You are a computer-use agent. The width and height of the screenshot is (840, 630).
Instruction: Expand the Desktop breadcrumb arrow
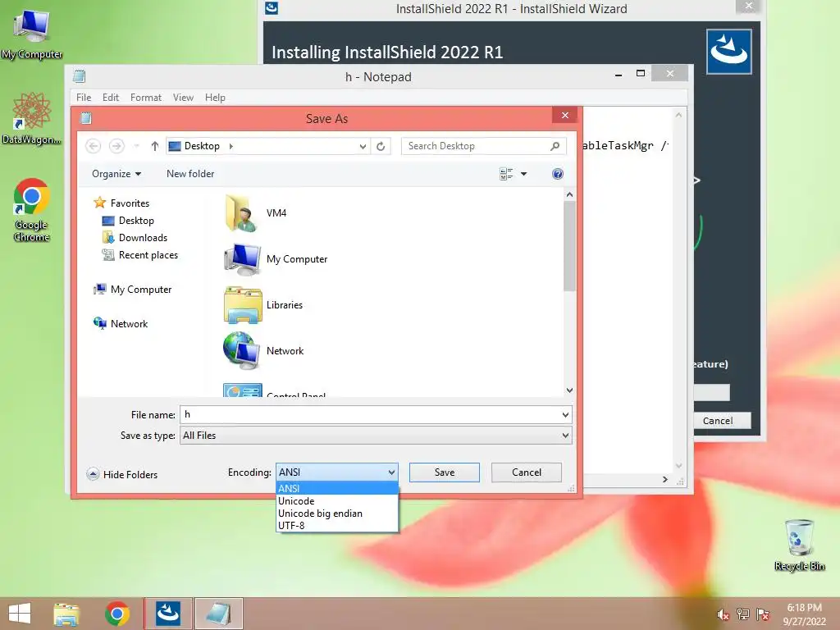pyautogui.click(x=231, y=146)
